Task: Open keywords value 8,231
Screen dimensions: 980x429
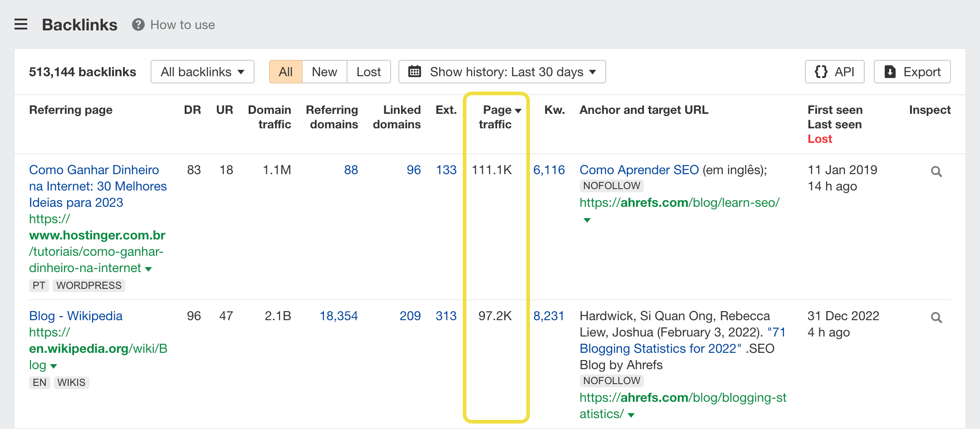Action: point(549,316)
